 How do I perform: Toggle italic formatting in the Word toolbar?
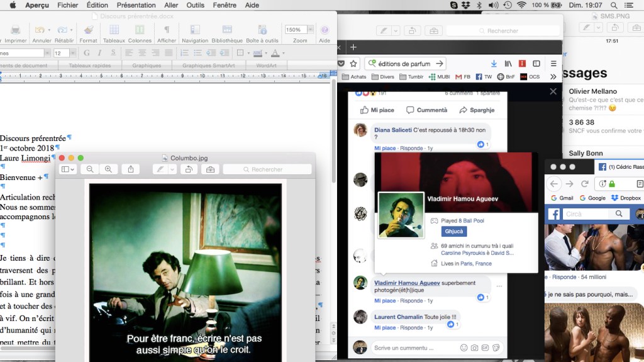click(x=98, y=53)
